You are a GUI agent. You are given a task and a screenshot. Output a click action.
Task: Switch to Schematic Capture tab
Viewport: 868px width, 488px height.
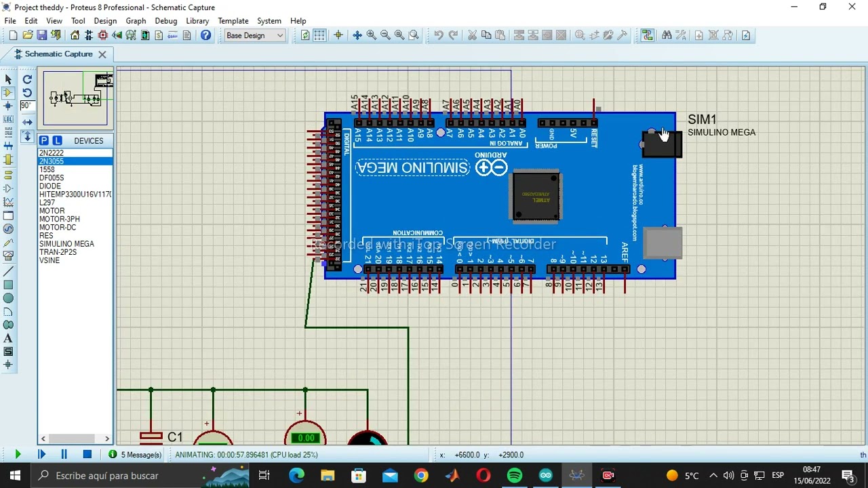coord(58,54)
